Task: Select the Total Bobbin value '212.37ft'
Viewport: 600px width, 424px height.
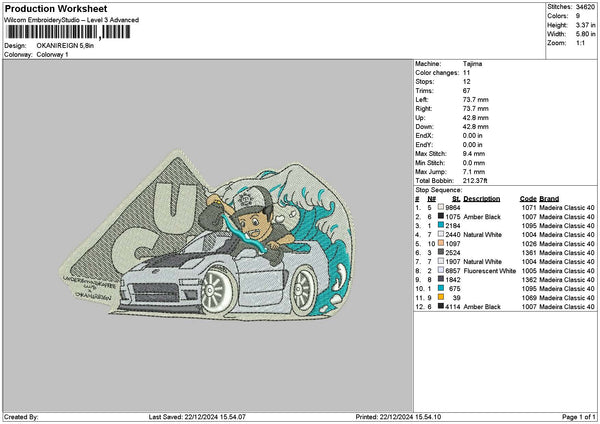Action: [475, 181]
